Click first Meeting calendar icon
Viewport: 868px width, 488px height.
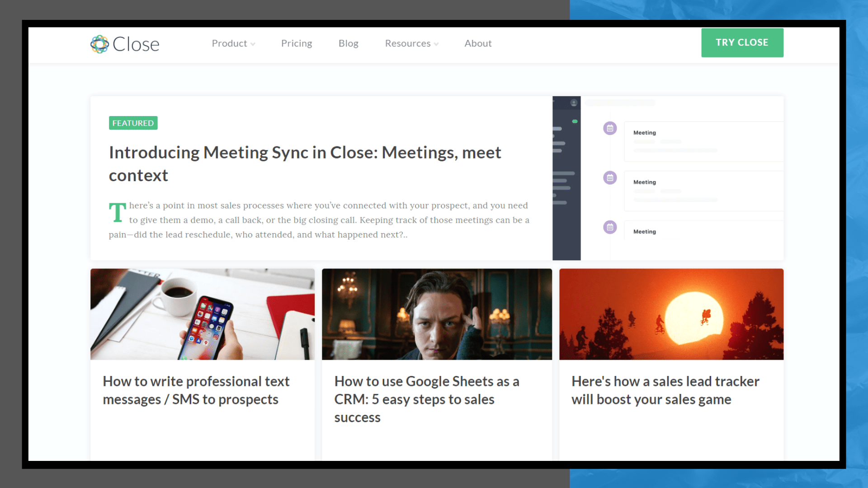(x=610, y=128)
